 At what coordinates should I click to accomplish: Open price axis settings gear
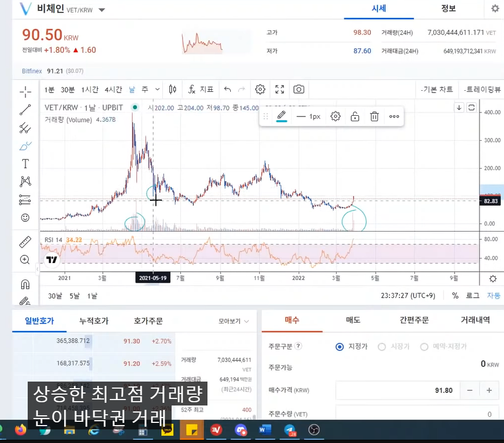(x=493, y=279)
